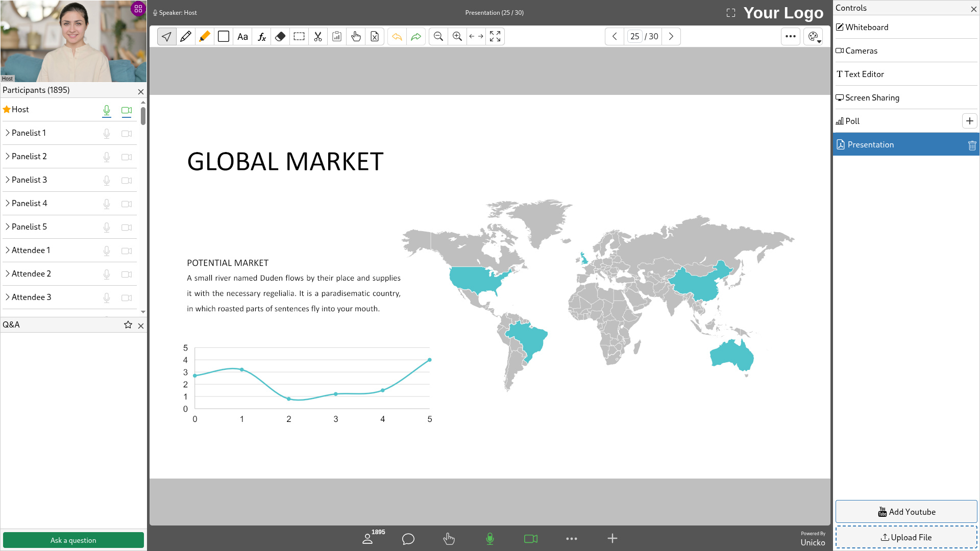Viewport: 980px width, 551px height.
Task: Expand slide to full screen view
Action: coord(495,36)
